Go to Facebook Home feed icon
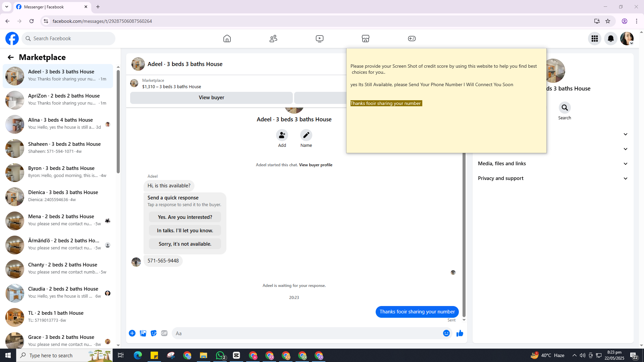The height and width of the screenshot is (362, 644). point(227,39)
